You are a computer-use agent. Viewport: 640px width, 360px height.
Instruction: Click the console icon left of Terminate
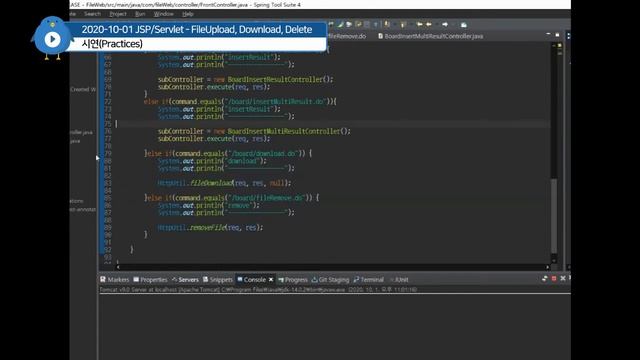click(x=544, y=278)
